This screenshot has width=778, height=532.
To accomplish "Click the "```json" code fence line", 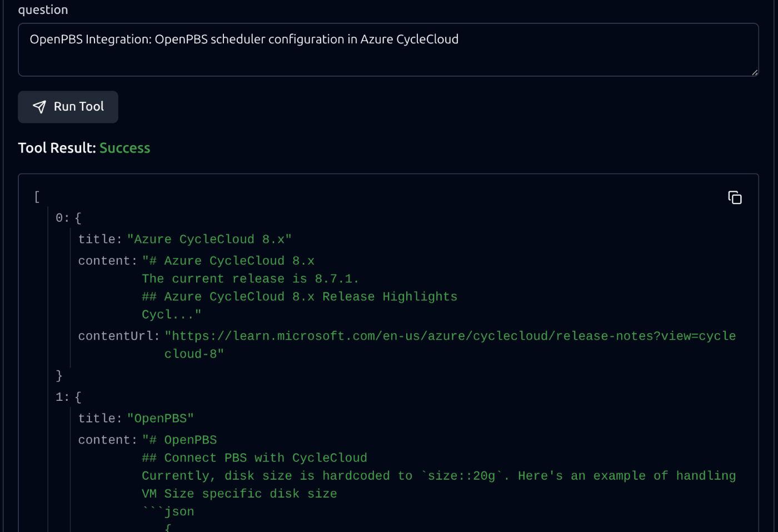I will tap(168, 511).
